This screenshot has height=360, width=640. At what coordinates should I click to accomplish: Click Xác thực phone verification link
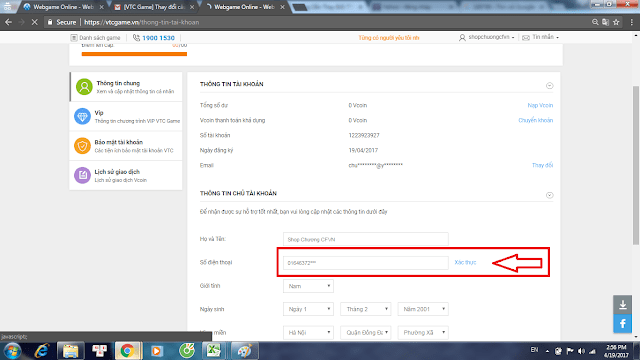(x=465, y=262)
